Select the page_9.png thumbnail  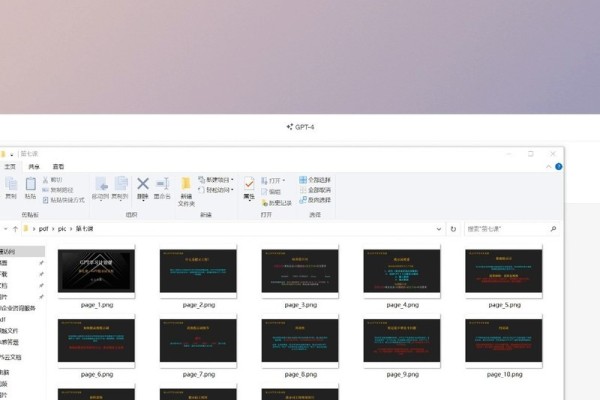click(402, 341)
